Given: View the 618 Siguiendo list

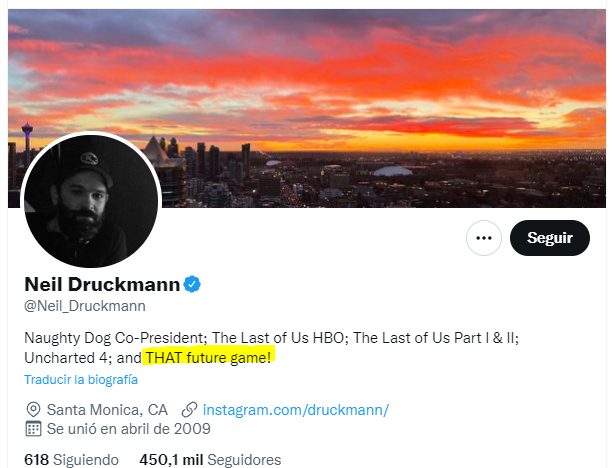Looking at the screenshot, I should (x=71, y=460).
